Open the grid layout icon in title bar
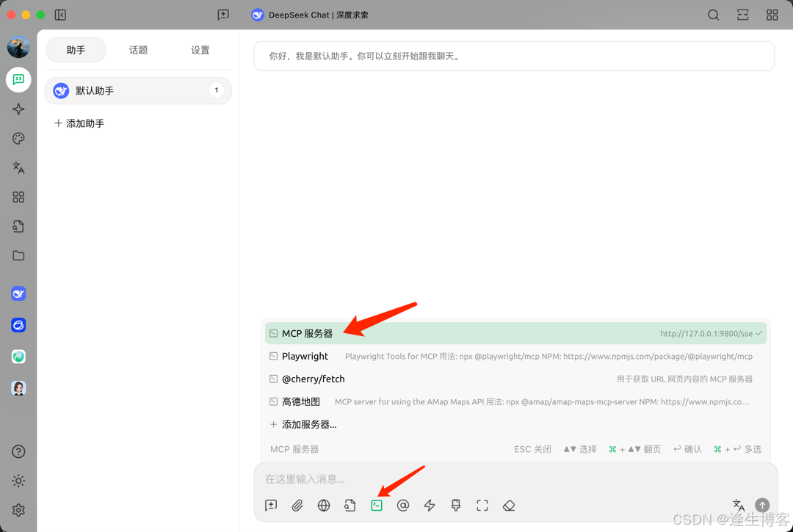Screen dimensions: 793x532 [x=772, y=15]
